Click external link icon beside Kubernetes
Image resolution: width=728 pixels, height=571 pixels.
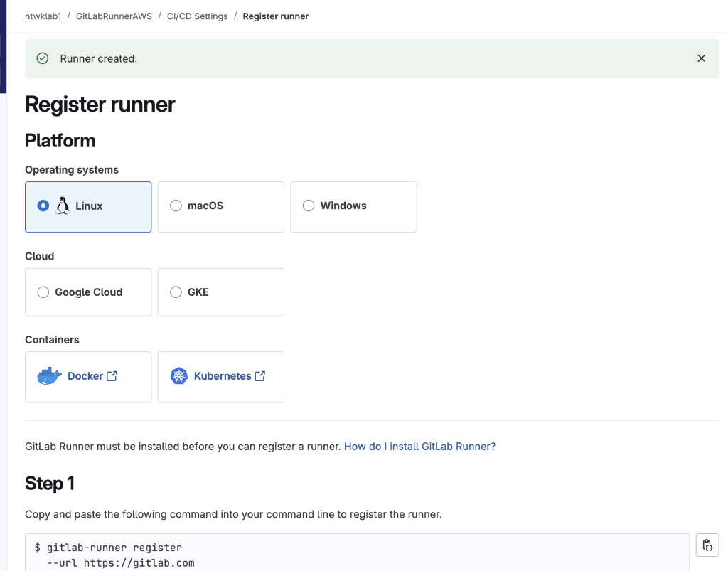click(260, 376)
